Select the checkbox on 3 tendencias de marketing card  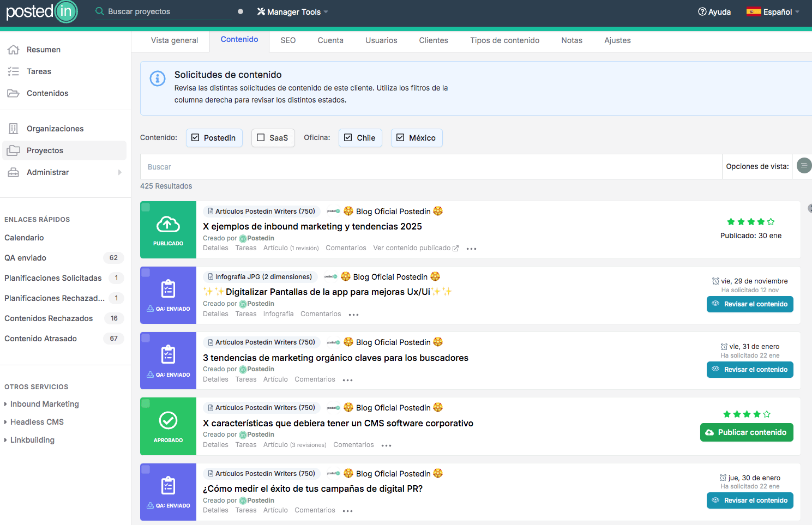coord(146,338)
